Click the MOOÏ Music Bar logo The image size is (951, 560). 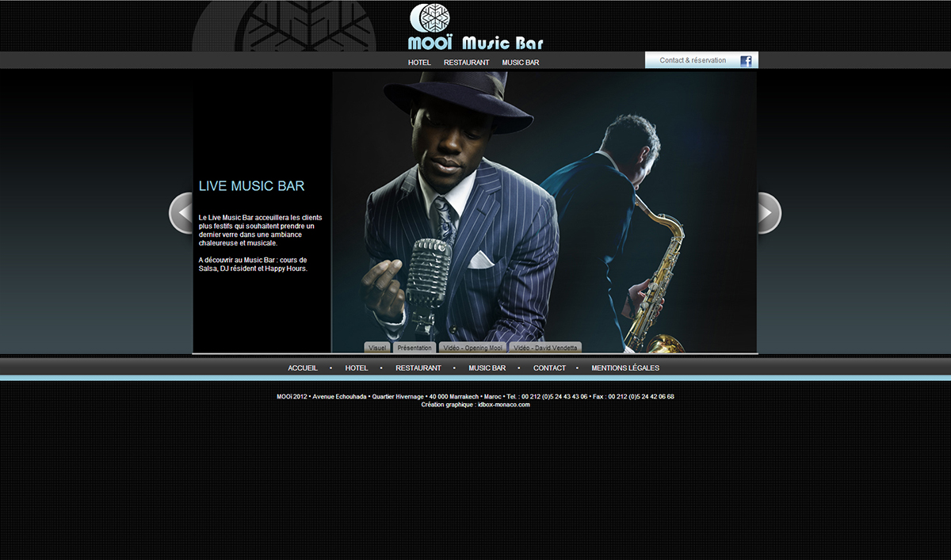coord(476,27)
